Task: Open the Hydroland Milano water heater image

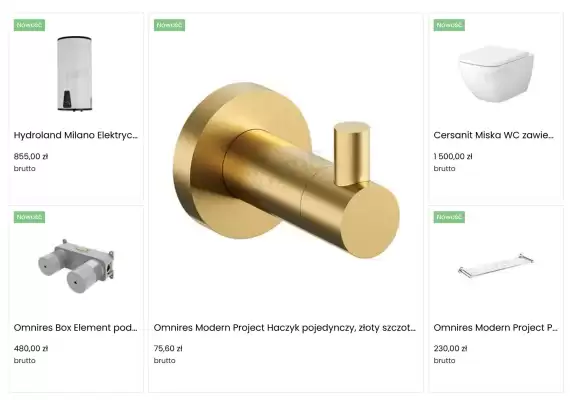Action: pyautogui.click(x=75, y=73)
